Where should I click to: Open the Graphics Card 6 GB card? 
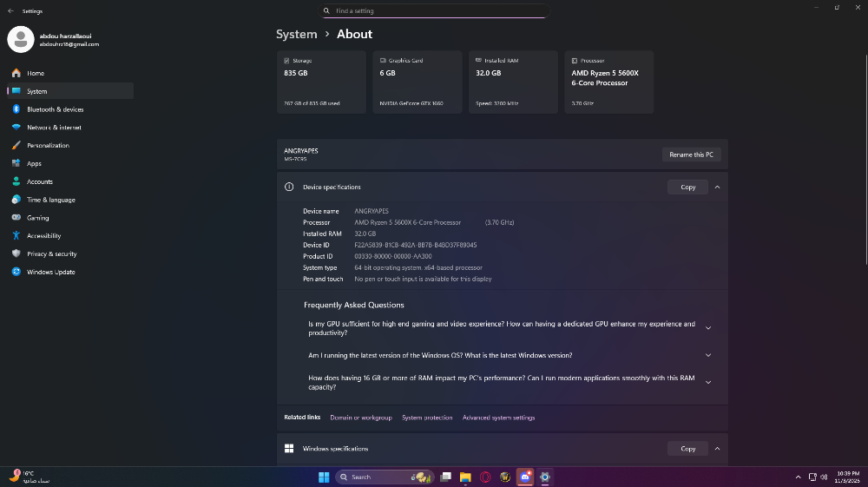coord(418,82)
